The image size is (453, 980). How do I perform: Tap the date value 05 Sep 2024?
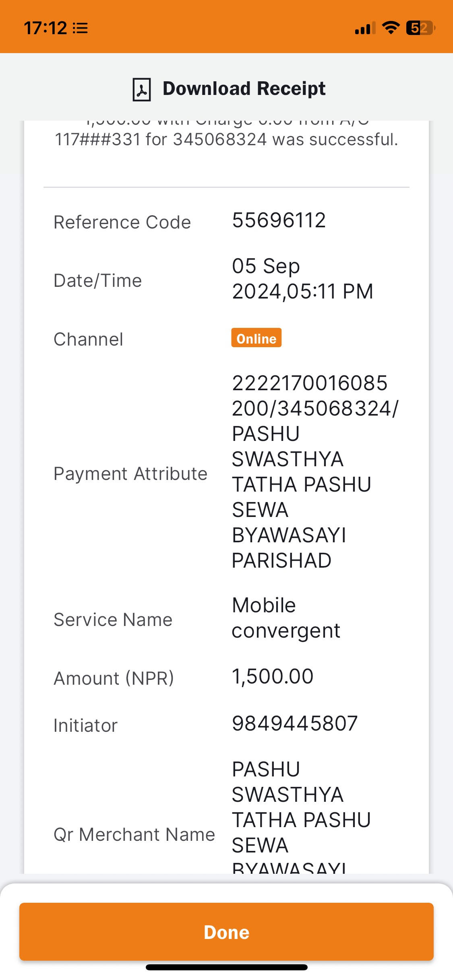[302, 279]
